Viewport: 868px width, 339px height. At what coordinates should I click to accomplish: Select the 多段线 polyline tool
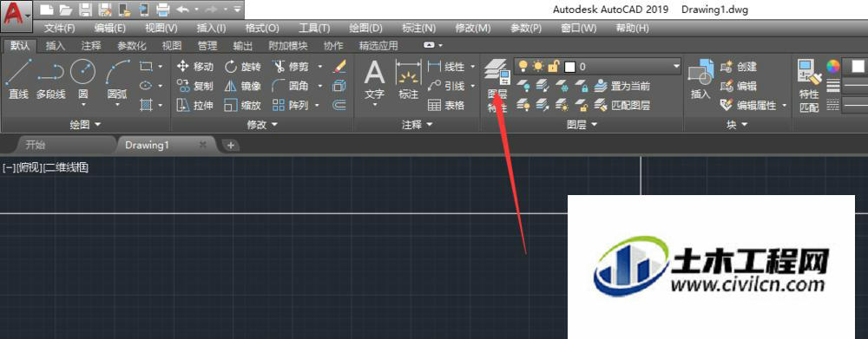coord(51,79)
